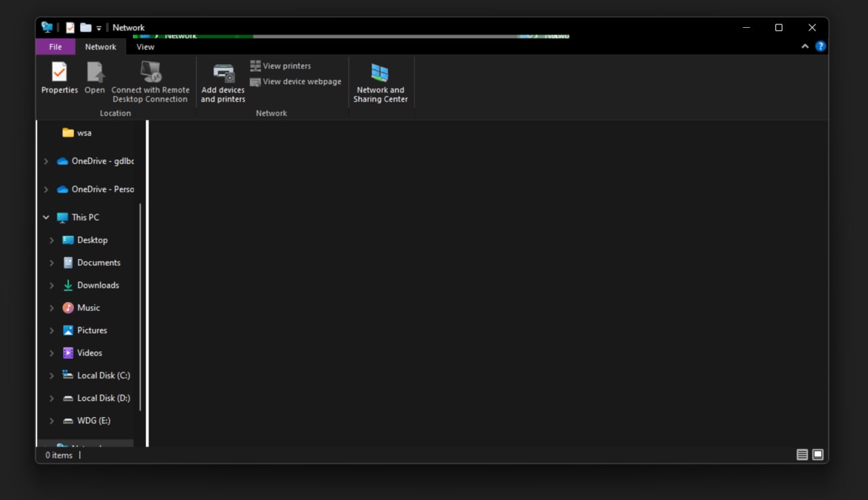868x500 pixels.
Task: Expand the Downloads folder arrow
Action: coord(52,285)
